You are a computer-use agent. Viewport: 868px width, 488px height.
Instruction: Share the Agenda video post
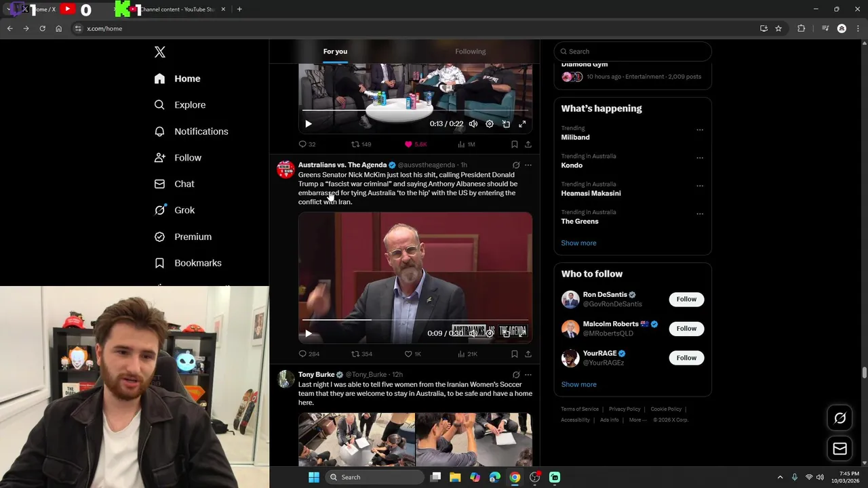(x=528, y=354)
